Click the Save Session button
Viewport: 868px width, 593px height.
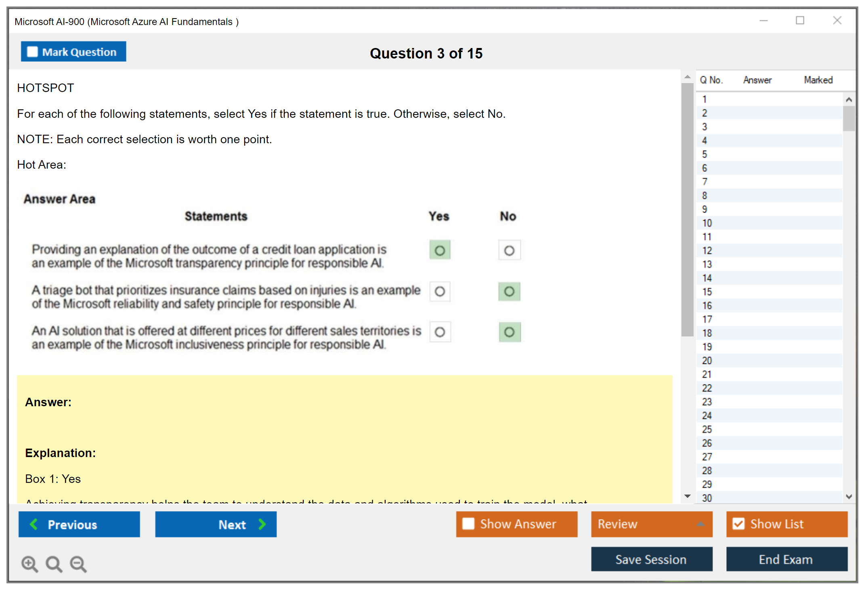tap(651, 559)
